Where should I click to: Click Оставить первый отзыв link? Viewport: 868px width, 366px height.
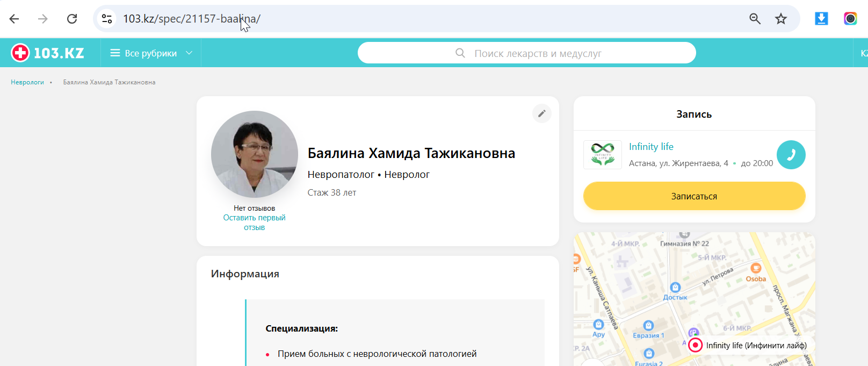(255, 223)
